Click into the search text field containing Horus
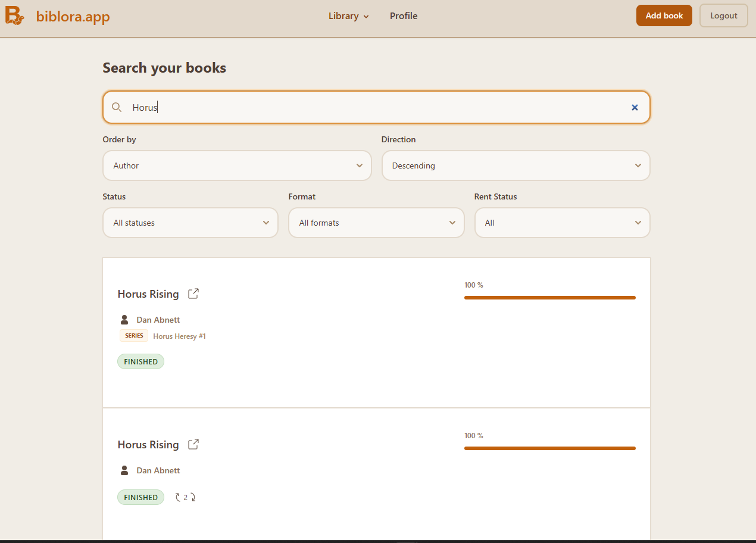Screen dimensions: 756x543 [375, 107]
